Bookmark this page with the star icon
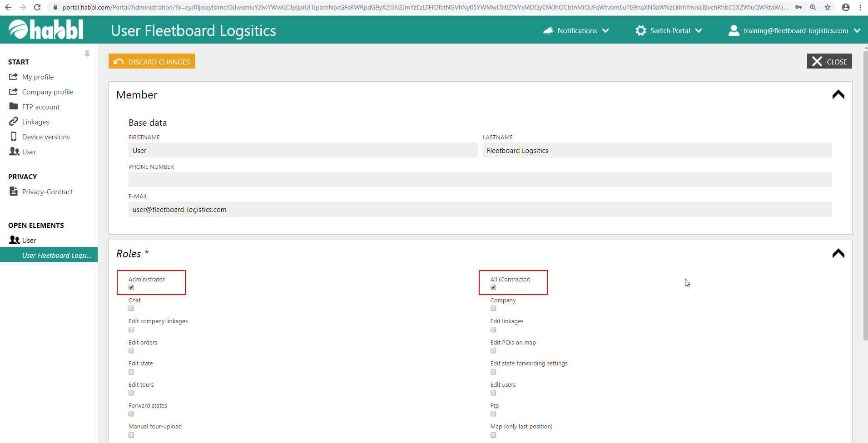Image resolution: width=868 pixels, height=443 pixels. (827, 7)
